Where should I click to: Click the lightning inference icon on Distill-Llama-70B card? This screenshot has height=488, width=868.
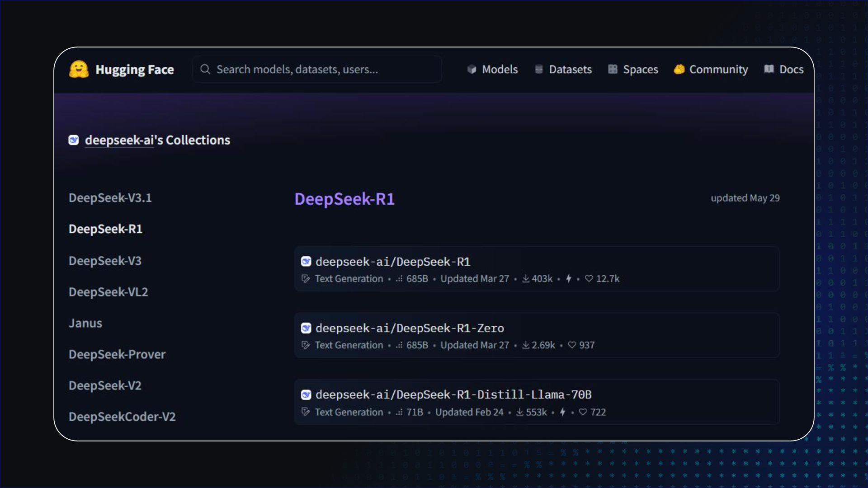562,412
